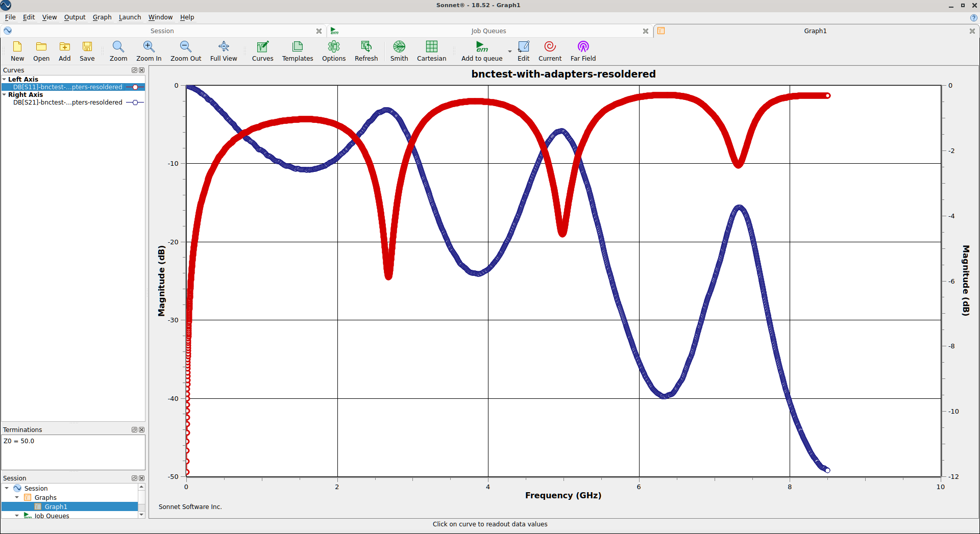Collapse the Right Axis curve group

pos(5,95)
